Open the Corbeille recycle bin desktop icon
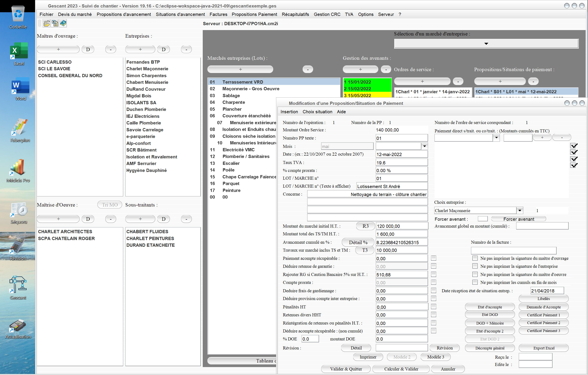Image resolution: width=588 pixels, height=375 pixels. click(18, 17)
